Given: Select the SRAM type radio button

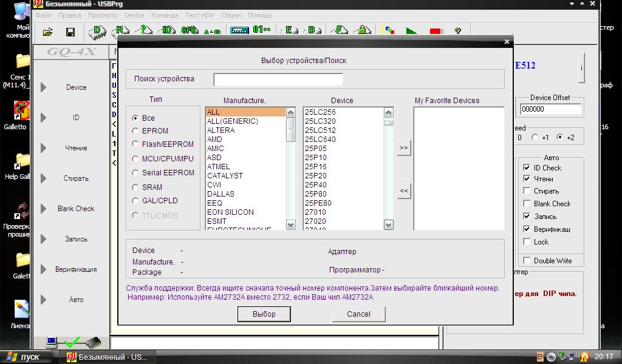Looking at the screenshot, I should pyautogui.click(x=135, y=187).
